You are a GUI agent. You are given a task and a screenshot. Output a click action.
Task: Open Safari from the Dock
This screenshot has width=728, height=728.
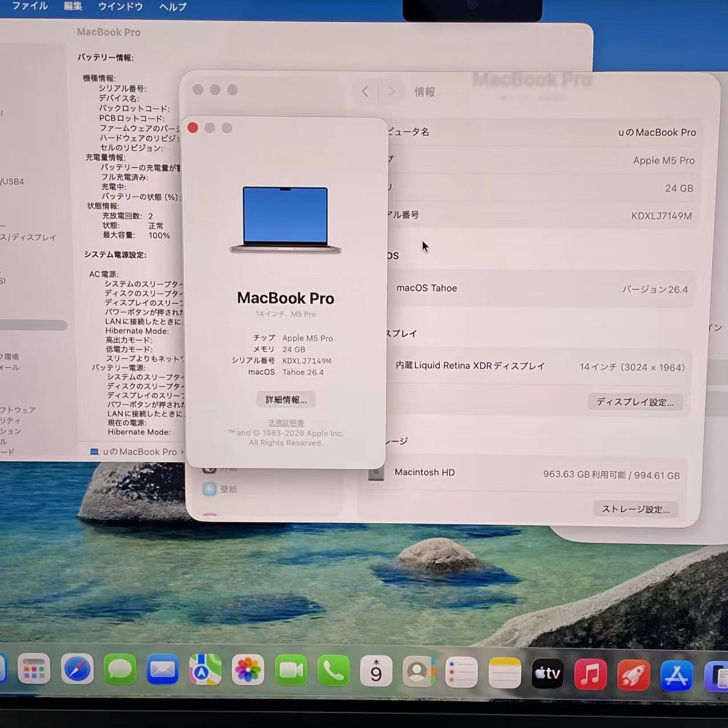pos(77,669)
